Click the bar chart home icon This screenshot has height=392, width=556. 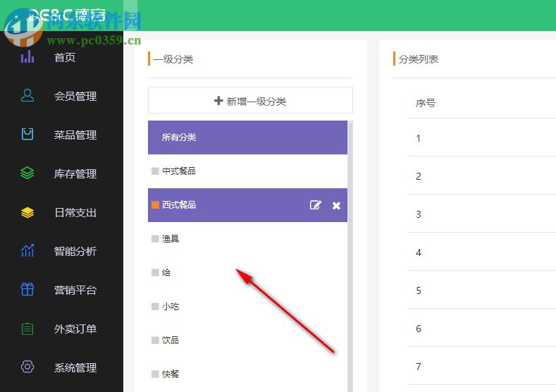coord(27,57)
